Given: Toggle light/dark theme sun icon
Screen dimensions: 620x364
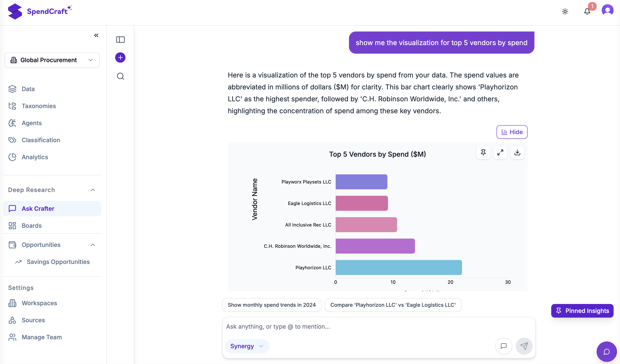Looking at the screenshot, I should pos(565,11).
